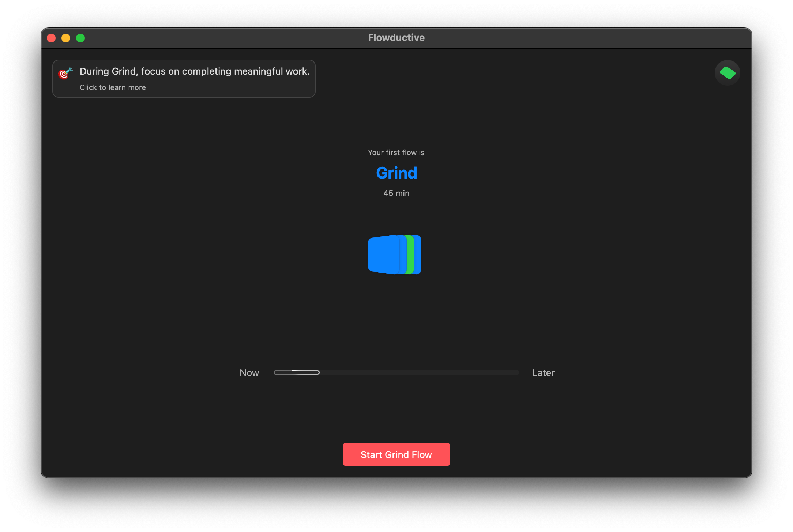
Task: Click the 'Now' label beside the slider
Action: [x=249, y=372]
